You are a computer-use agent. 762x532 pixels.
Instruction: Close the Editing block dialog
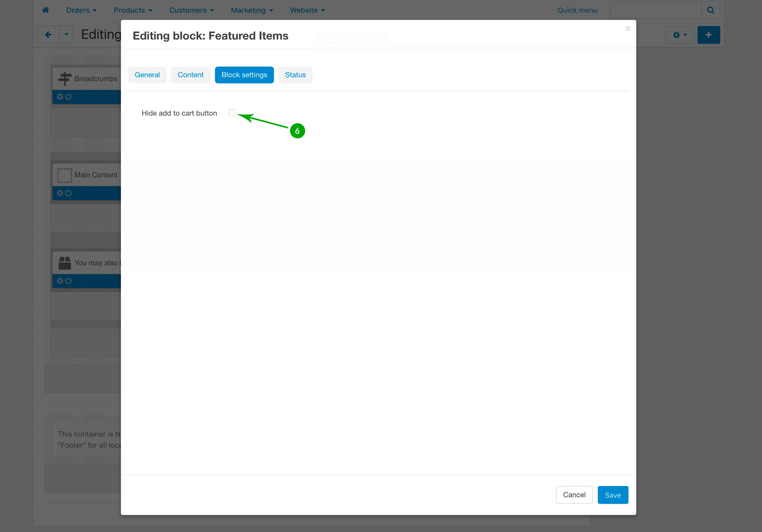628,28
